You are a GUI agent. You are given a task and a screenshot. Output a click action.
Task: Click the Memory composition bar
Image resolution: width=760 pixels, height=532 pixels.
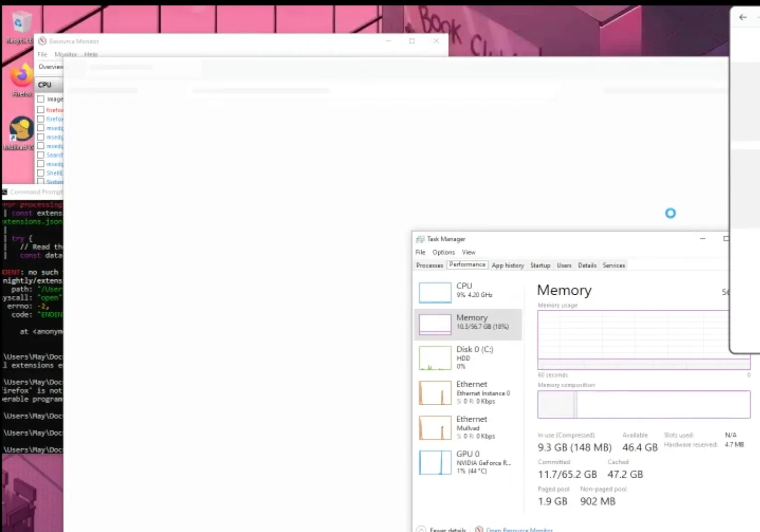point(644,404)
